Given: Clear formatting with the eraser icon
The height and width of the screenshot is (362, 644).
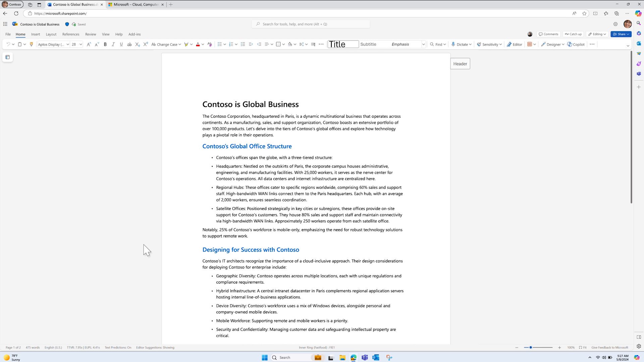Looking at the screenshot, I should pyautogui.click(x=210, y=44).
